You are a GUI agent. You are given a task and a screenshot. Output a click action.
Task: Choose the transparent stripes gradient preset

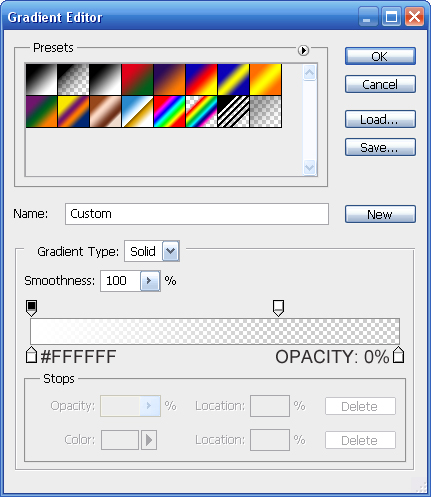click(233, 112)
